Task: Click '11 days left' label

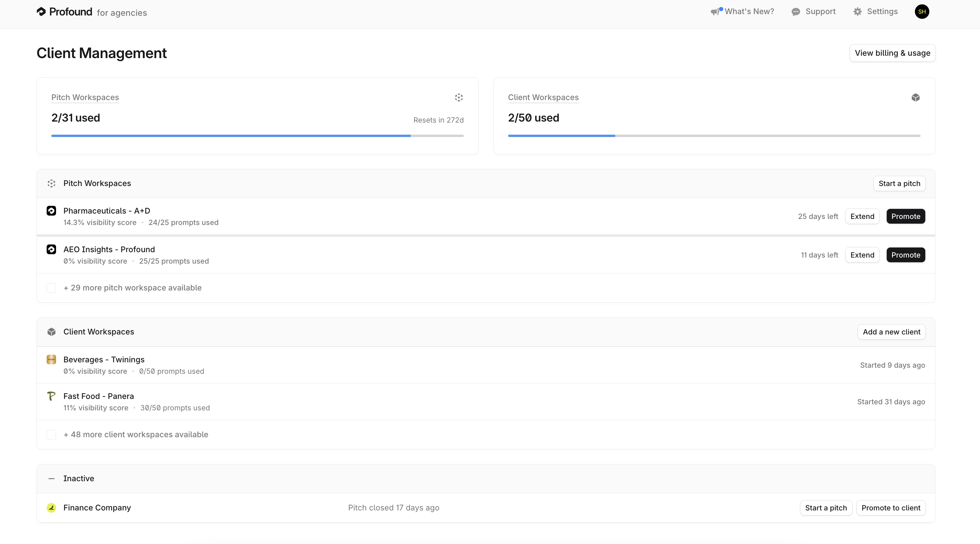Action: click(x=820, y=255)
